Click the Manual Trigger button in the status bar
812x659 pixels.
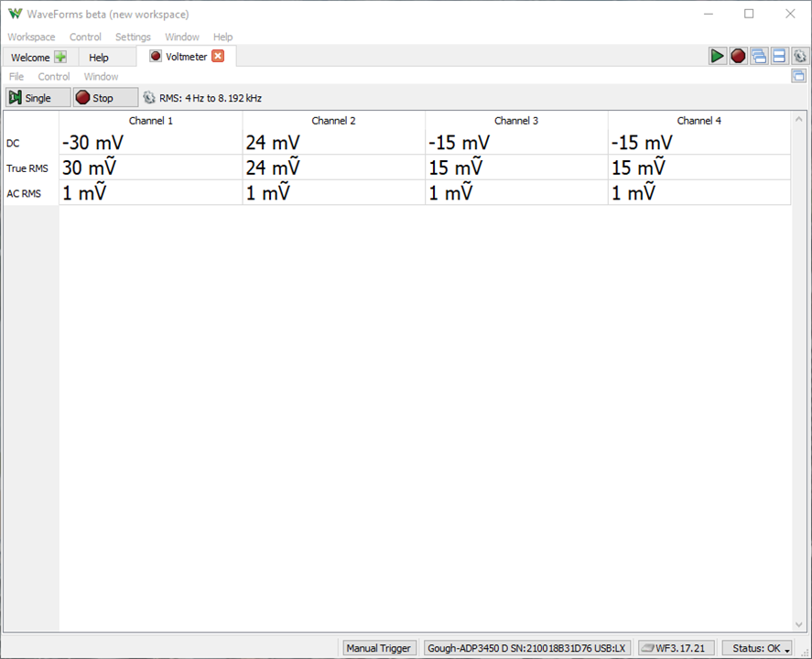coord(379,648)
